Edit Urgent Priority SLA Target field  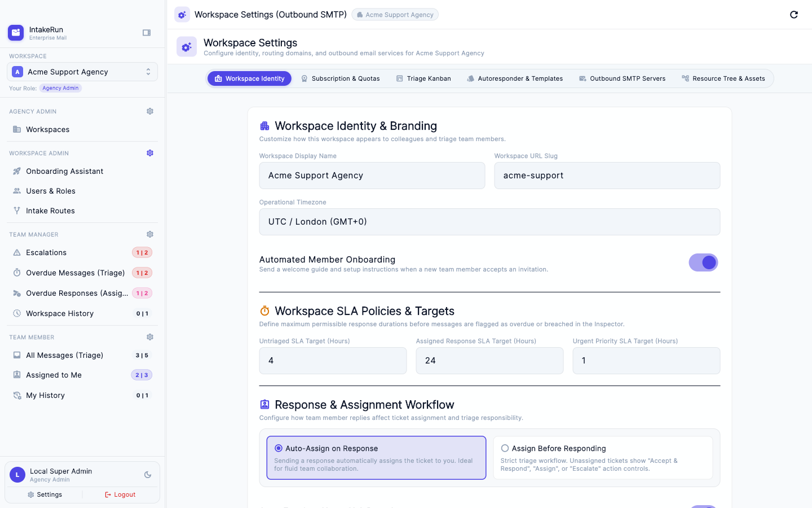pos(646,361)
